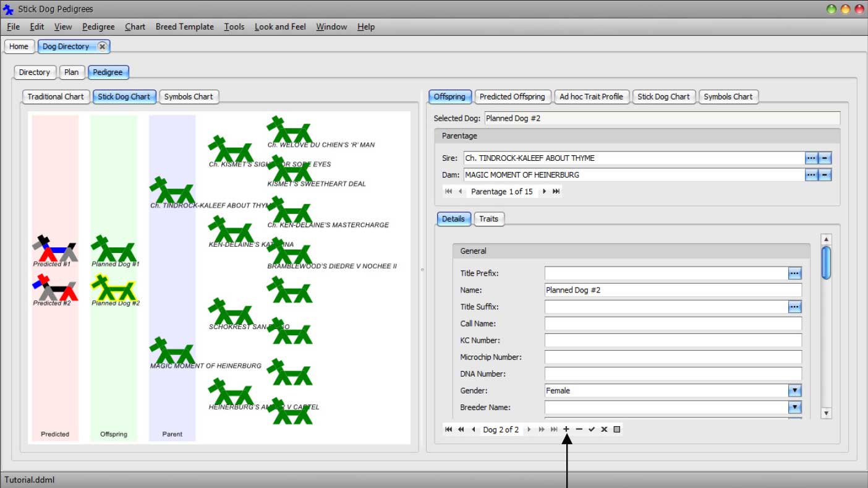Select Planned Dog #1 stick dog

[113, 249]
